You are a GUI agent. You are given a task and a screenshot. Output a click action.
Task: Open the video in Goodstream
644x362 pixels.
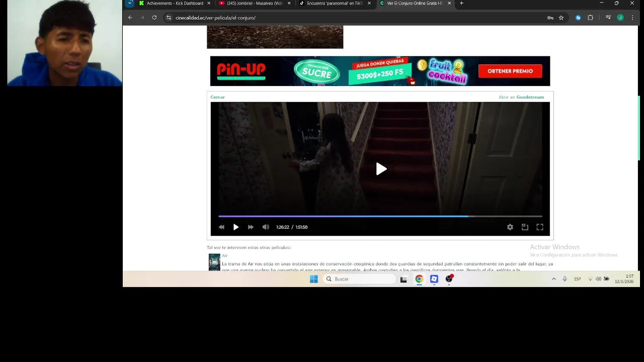pyautogui.click(x=521, y=97)
